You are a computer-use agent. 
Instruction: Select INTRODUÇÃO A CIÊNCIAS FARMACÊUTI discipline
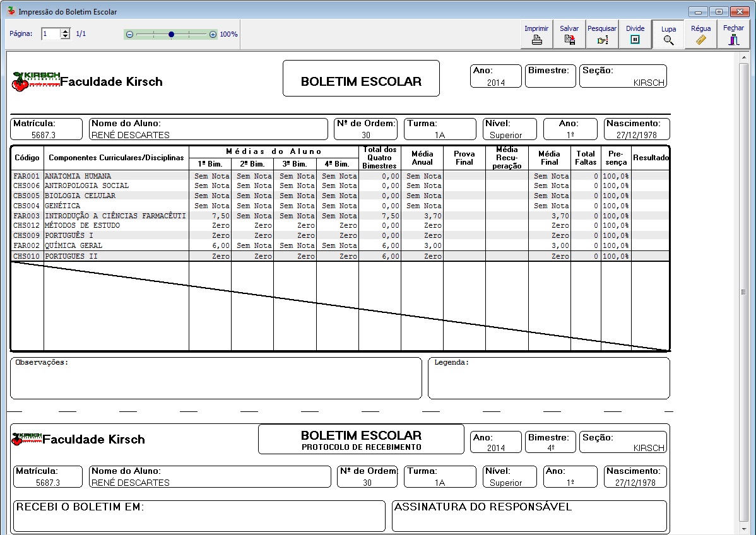[115, 216]
